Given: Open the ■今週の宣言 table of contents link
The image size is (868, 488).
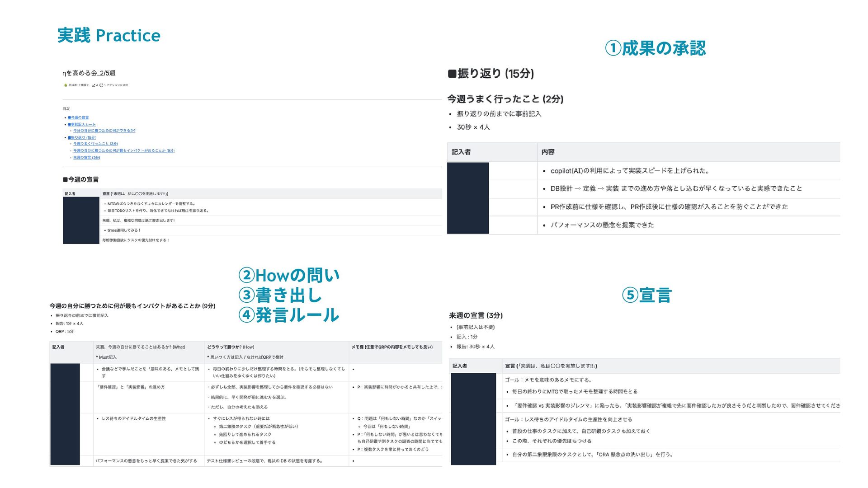Looking at the screenshot, I should click(x=79, y=117).
